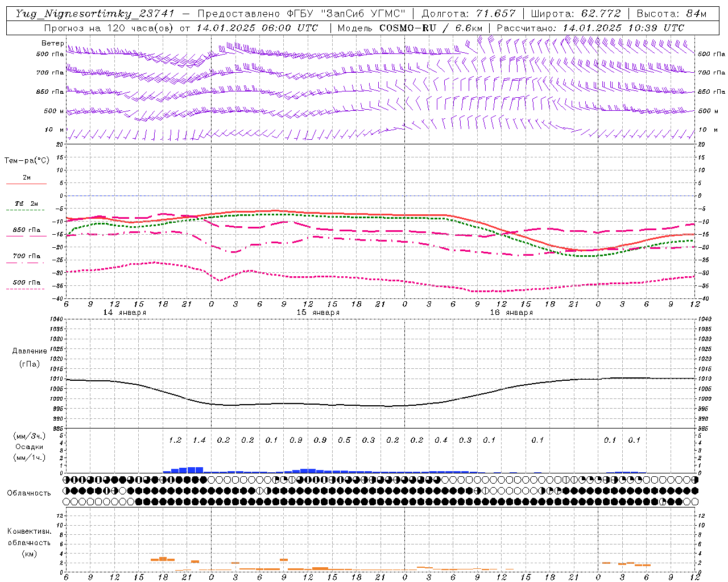Click the "Давление" pressure panel label
Image resolution: width=728 pixels, height=582 pixels.
coord(30,351)
